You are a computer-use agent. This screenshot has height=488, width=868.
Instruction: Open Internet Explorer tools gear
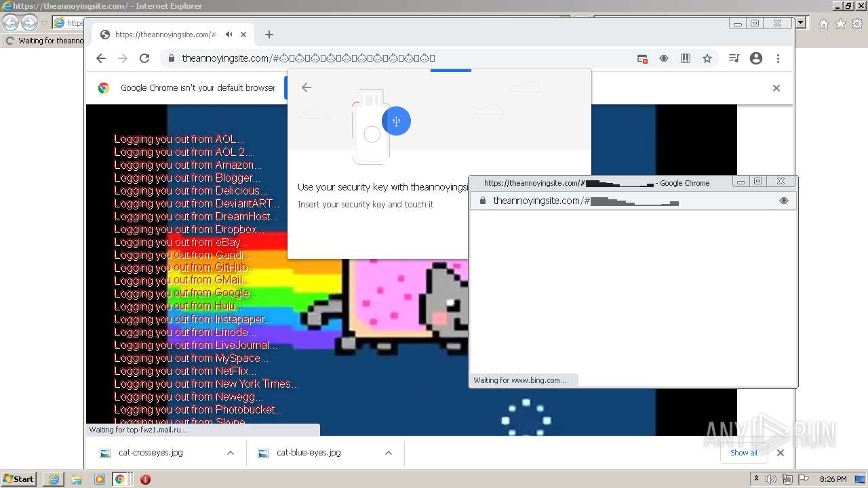pyautogui.click(x=857, y=24)
